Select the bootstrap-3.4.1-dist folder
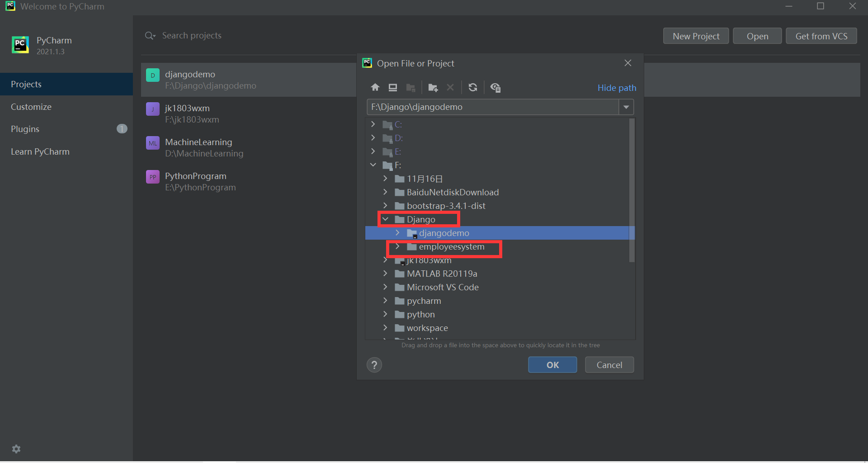Image resolution: width=868 pixels, height=463 pixels. 446,206
